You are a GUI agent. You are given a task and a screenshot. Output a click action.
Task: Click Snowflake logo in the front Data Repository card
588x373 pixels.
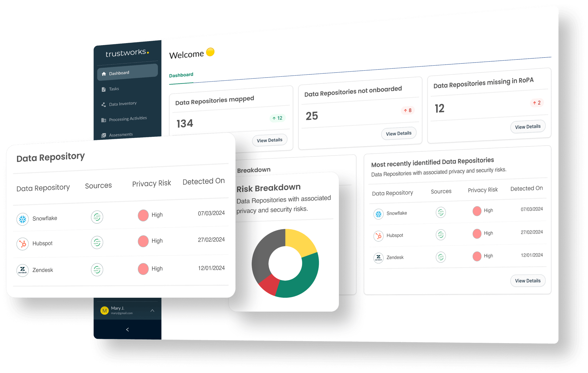coord(22,219)
